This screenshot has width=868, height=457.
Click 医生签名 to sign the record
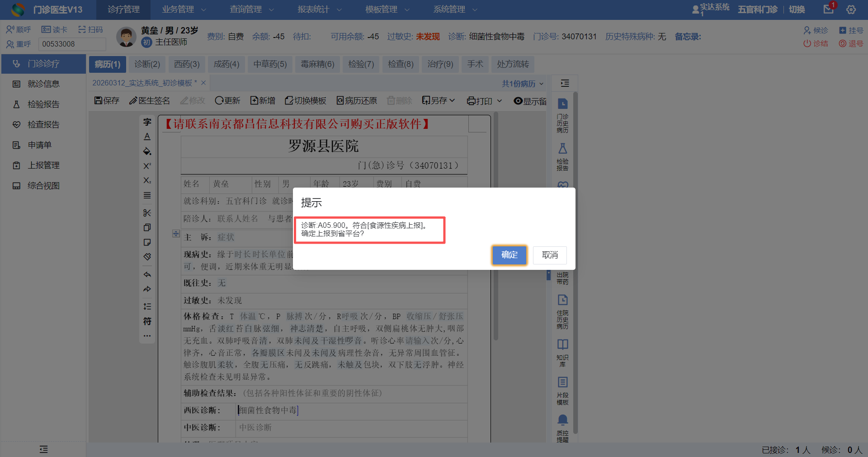coord(150,100)
